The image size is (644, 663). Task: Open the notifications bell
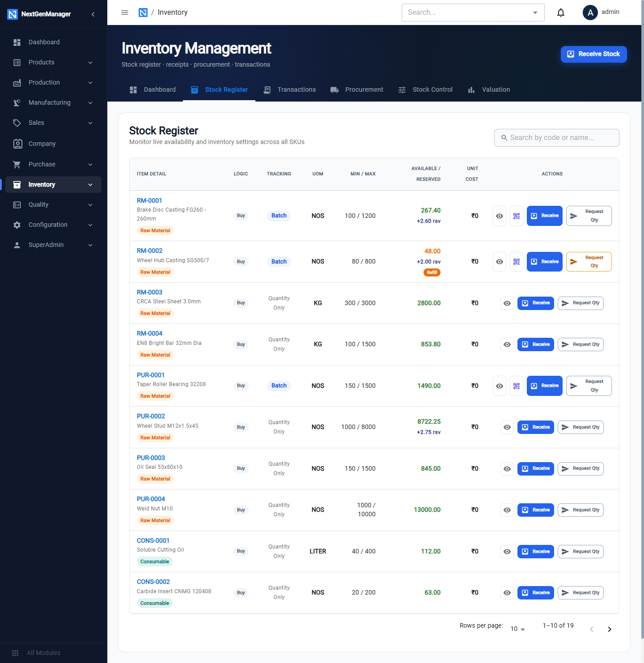pyautogui.click(x=561, y=13)
